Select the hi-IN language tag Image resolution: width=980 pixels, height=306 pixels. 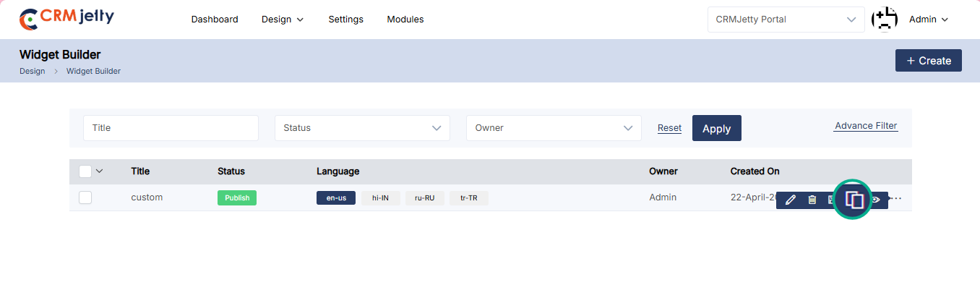(x=381, y=197)
